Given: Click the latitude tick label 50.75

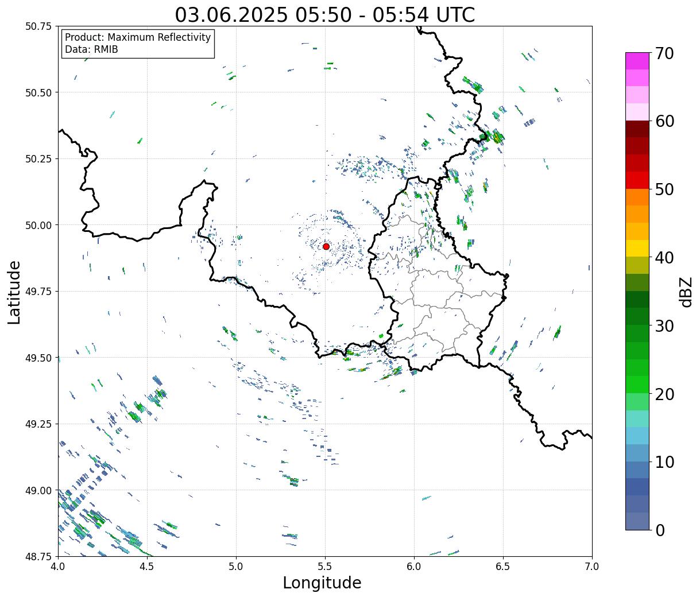Looking at the screenshot, I should (38, 26).
